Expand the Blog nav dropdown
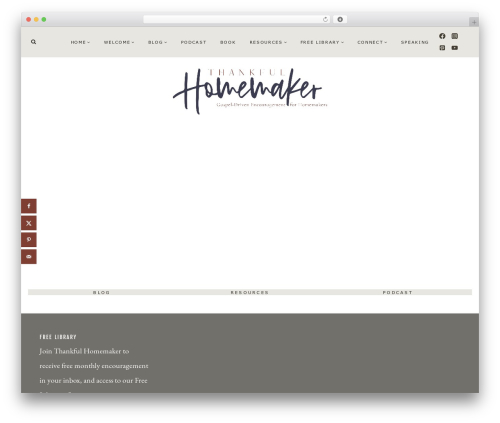 click(x=157, y=42)
